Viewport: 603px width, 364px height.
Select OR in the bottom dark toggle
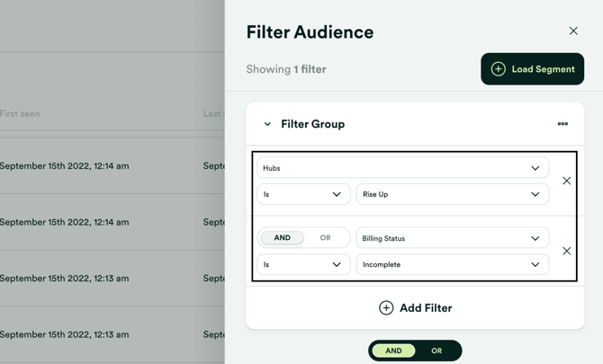coord(436,351)
